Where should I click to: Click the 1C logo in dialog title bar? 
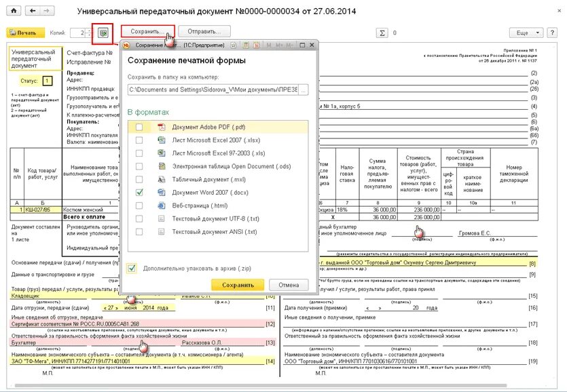(126, 45)
